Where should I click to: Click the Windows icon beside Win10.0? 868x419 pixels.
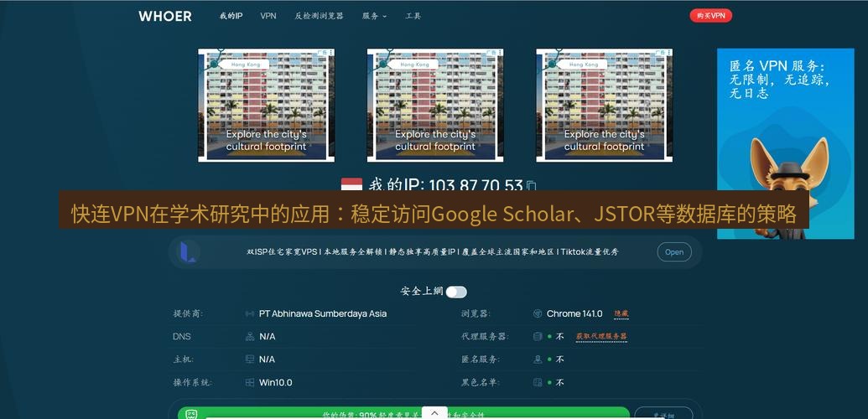(x=250, y=382)
